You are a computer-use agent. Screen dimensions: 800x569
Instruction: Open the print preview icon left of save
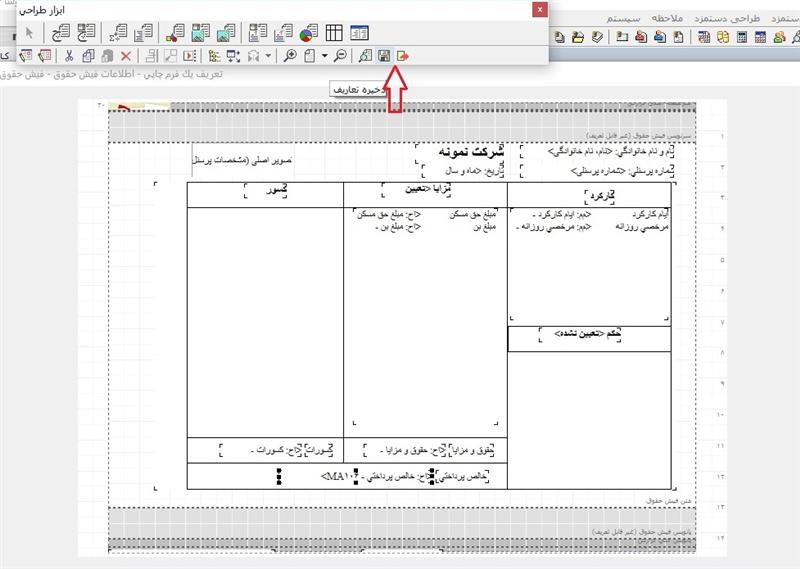366,56
